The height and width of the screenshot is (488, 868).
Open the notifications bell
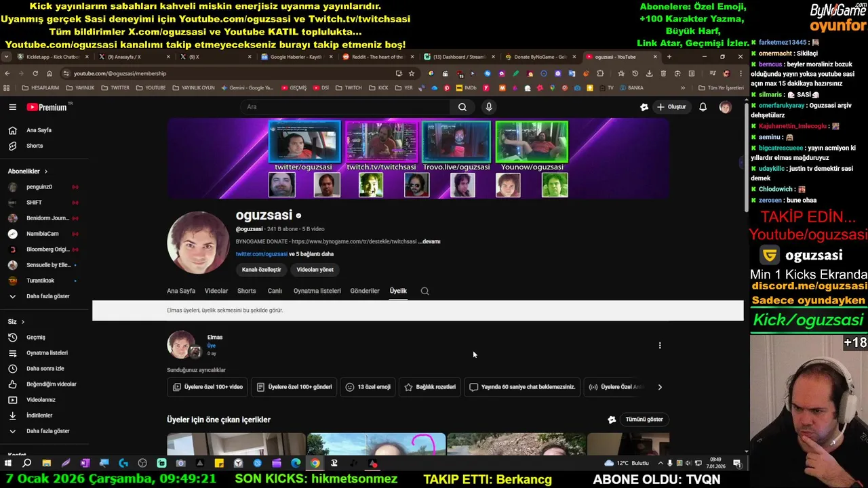[x=703, y=107]
